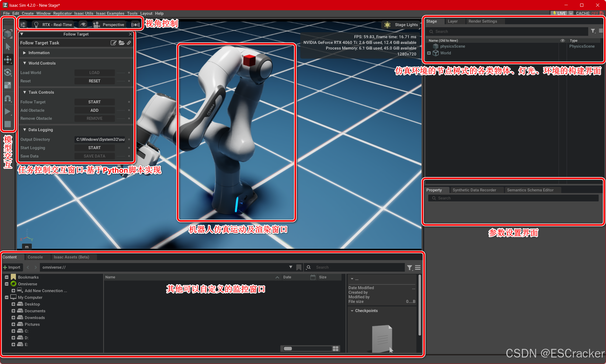
Task: Select Add New Connection ... entry
Action: click(x=46, y=291)
